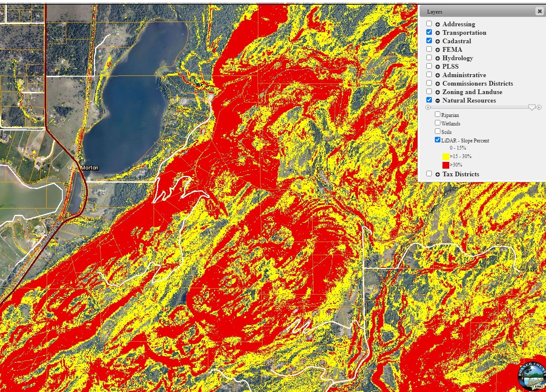This screenshot has height=392, width=546.
Task: Expand the Hydrology layer group
Action: 437,58
